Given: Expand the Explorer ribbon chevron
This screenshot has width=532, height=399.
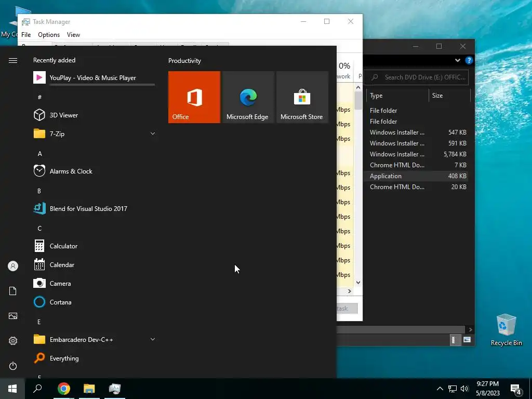Looking at the screenshot, I should [x=457, y=60].
